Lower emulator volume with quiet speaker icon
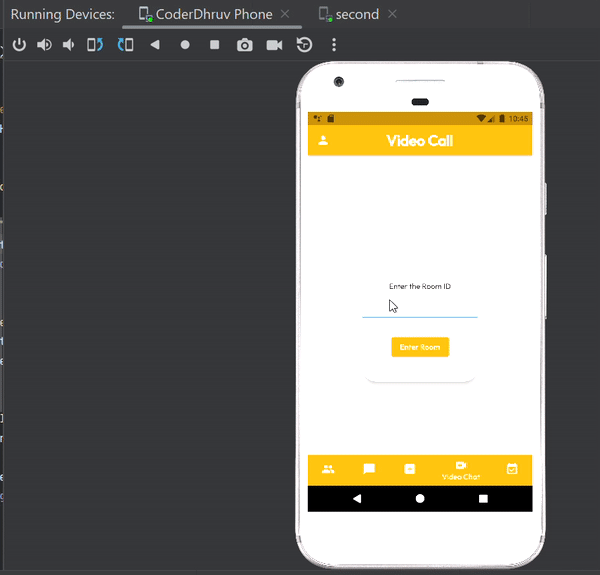 click(68, 45)
